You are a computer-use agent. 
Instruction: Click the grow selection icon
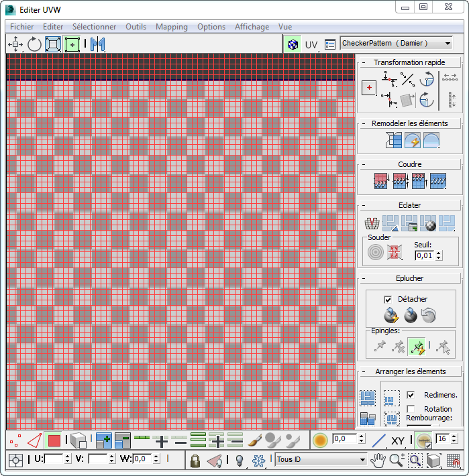103,440
